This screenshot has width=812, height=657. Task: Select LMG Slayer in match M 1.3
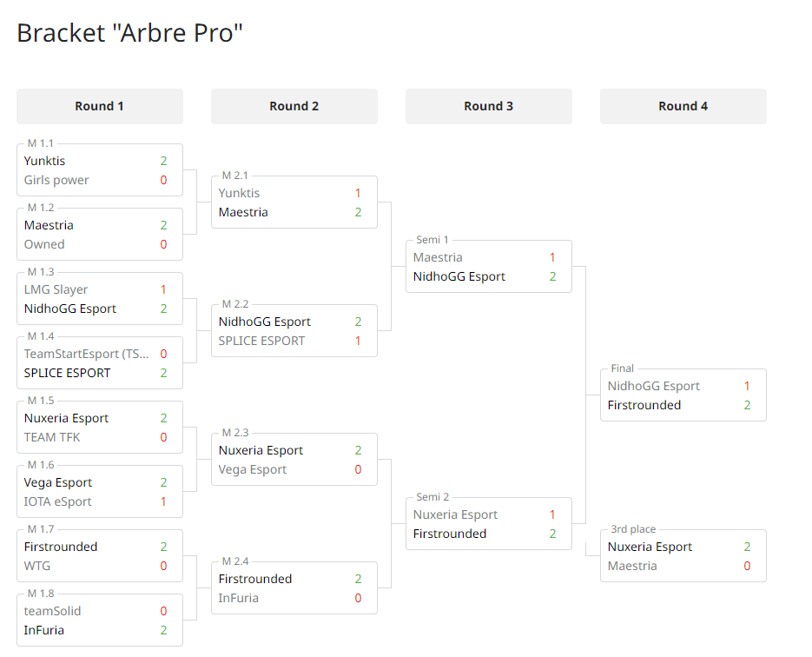(56, 289)
